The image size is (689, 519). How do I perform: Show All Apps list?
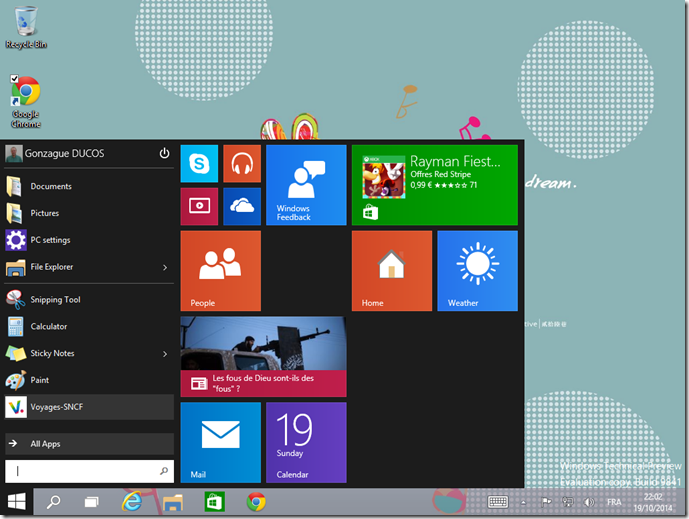(89, 444)
